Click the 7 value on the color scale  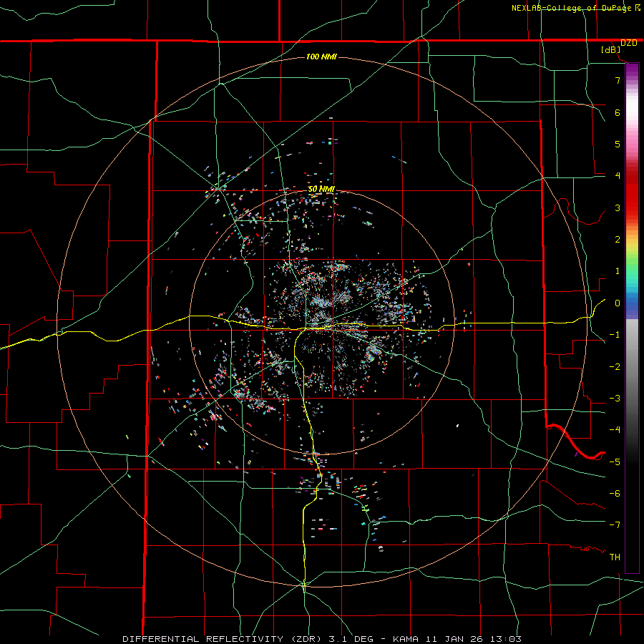[618, 80]
